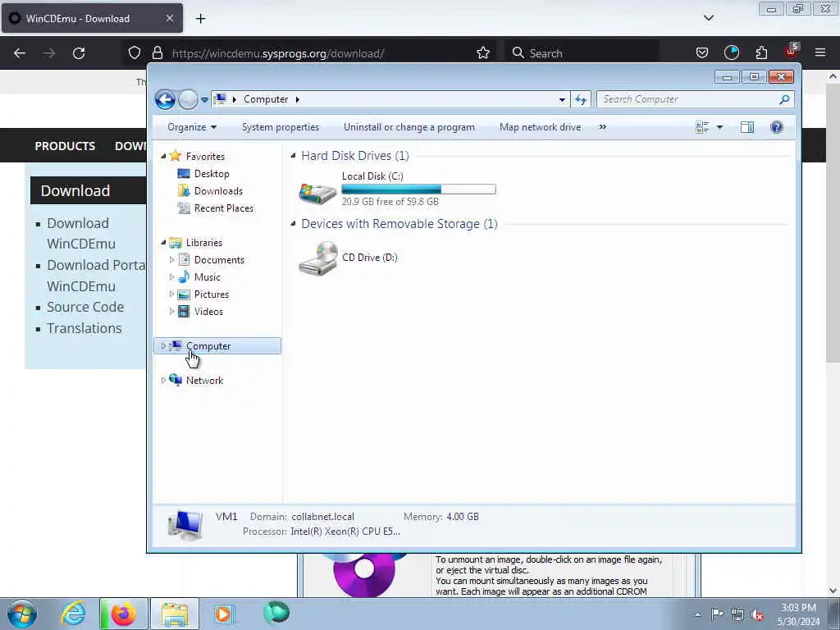
Task: Collapse Devices with Removable Storage group
Action: tap(293, 223)
